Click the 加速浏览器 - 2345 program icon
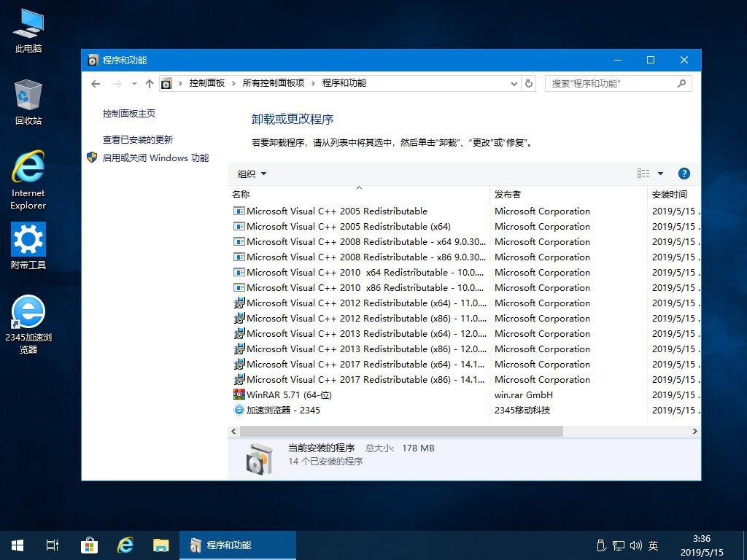 [239, 410]
